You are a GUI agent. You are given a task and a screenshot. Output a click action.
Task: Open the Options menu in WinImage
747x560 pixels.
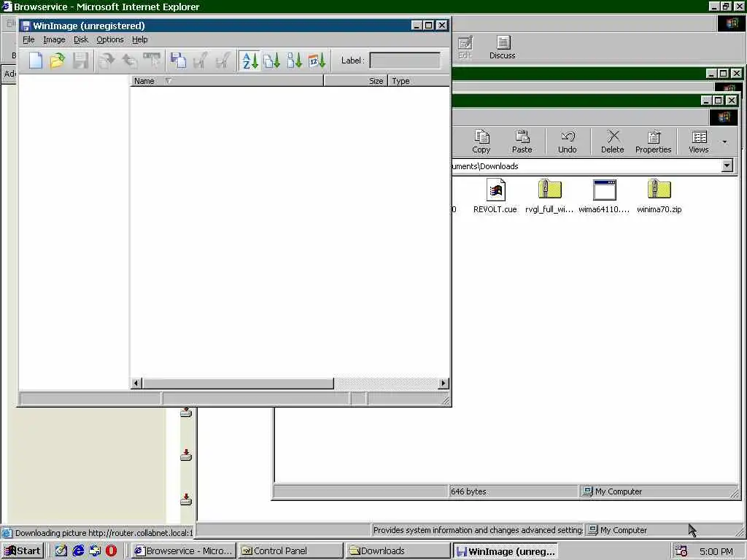[x=110, y=39]
